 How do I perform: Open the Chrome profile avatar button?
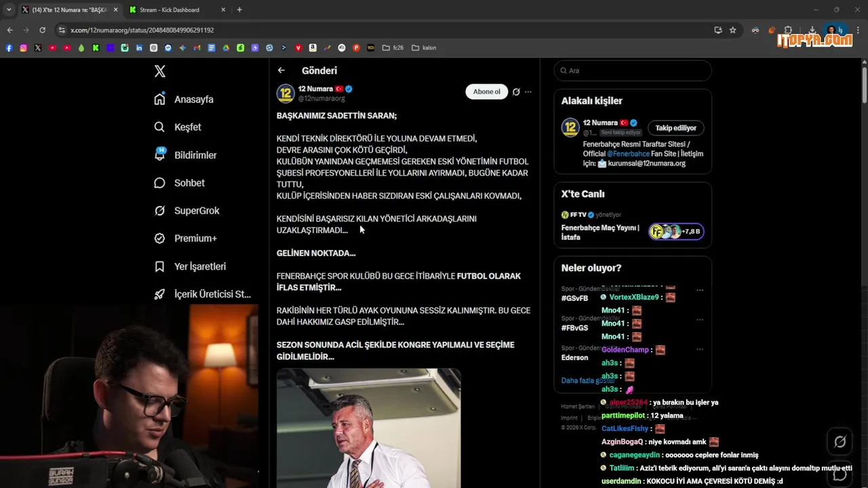coord(834,30)
